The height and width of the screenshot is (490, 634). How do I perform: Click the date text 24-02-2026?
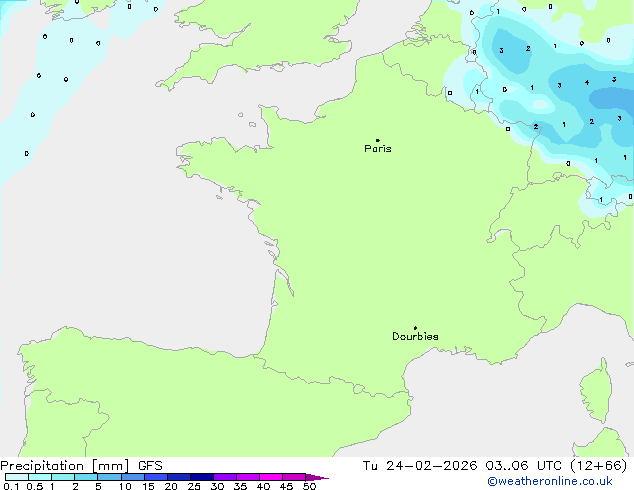point(431,466)
